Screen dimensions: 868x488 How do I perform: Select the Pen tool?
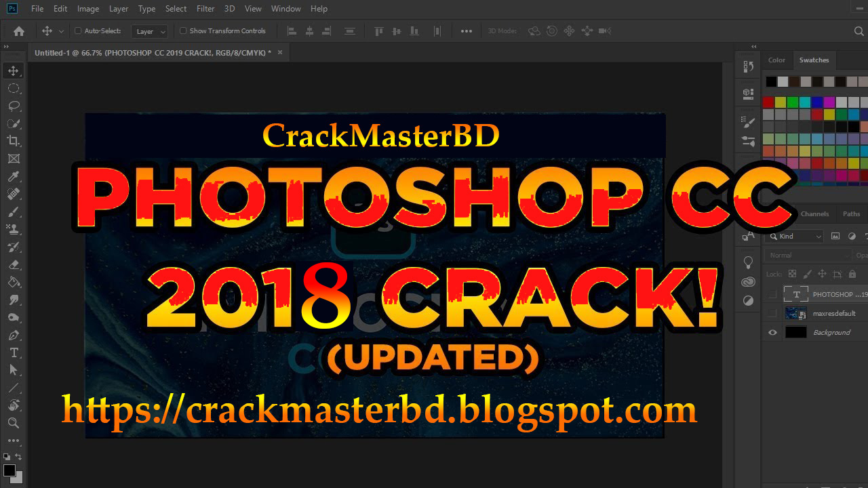click(13, 335)
